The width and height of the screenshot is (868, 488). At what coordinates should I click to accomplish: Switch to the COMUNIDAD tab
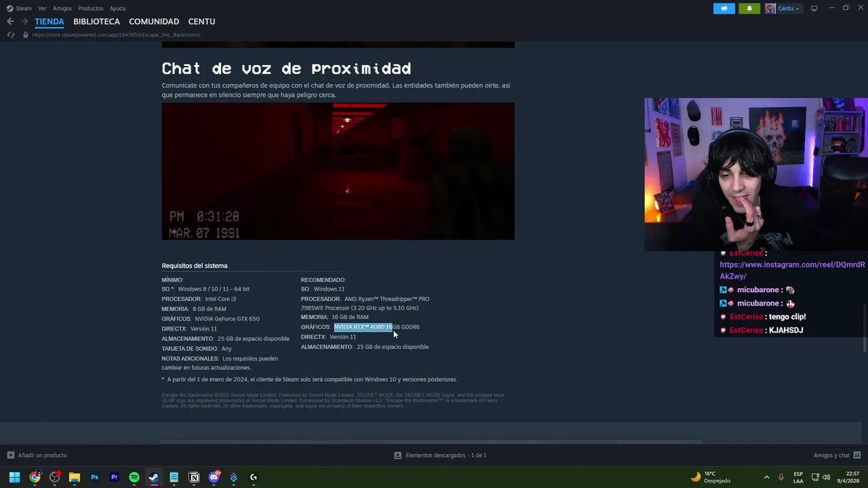(x=154, y=22)
